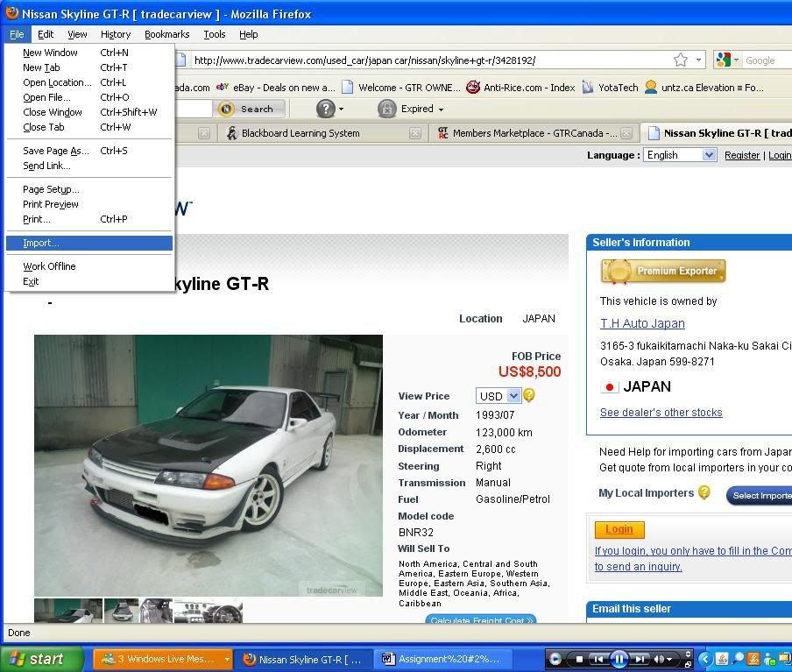Select Open Location in File menu
Viewport: 792px width, 672px height.
(x=89, y=83)
